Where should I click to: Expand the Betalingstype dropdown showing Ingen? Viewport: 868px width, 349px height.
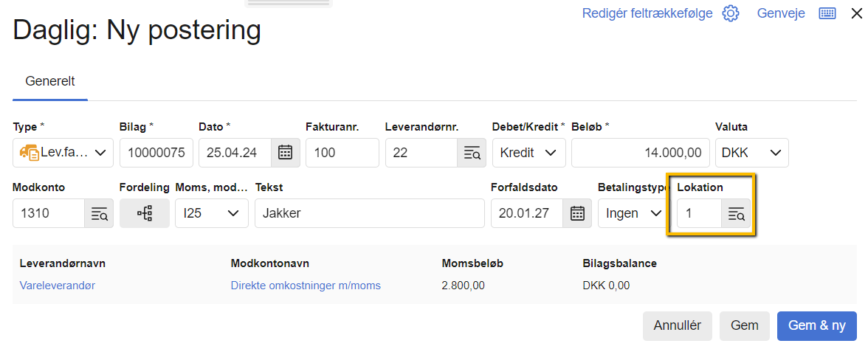click(631, 213)
